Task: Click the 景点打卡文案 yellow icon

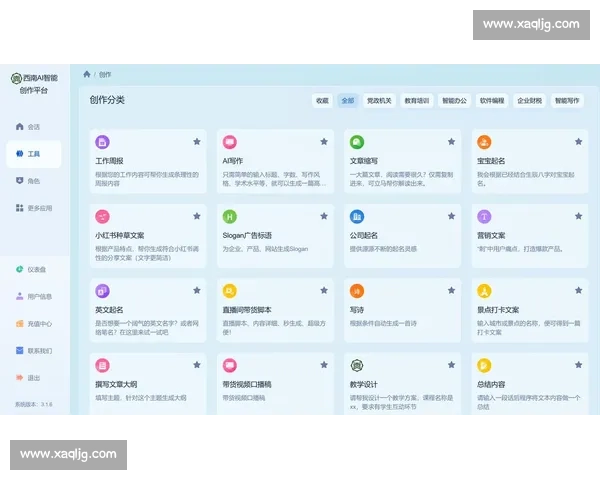Action: tap(484, 291)
